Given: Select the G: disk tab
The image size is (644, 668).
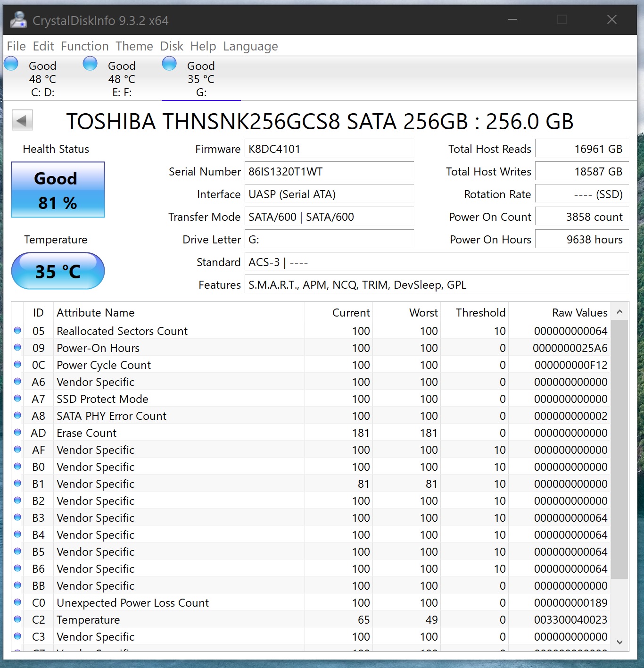Looking at the screenshot, I should (201, 78).
